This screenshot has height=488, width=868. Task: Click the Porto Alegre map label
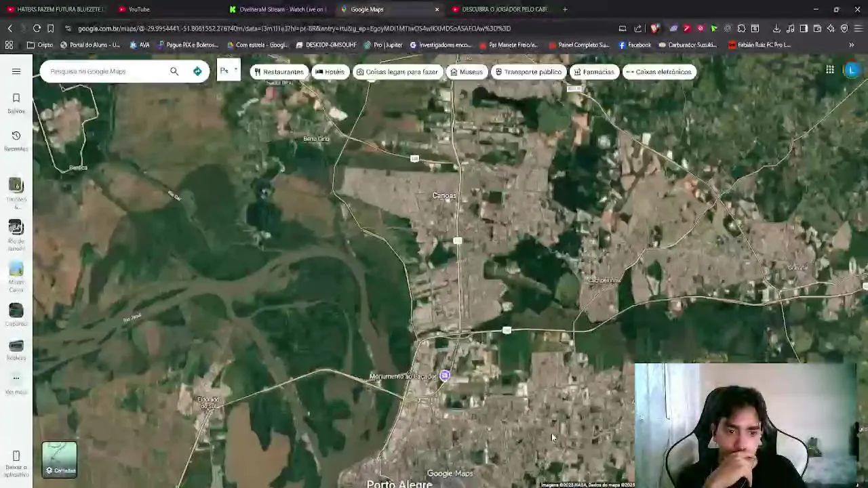pyautogui.click(x=399, y=484)
